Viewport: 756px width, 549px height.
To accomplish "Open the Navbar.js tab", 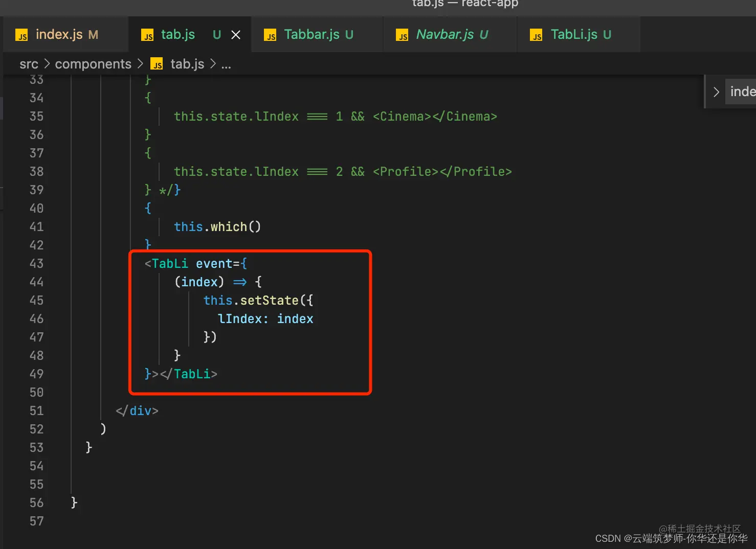I will pyautogui.click(x=450, y=35).
